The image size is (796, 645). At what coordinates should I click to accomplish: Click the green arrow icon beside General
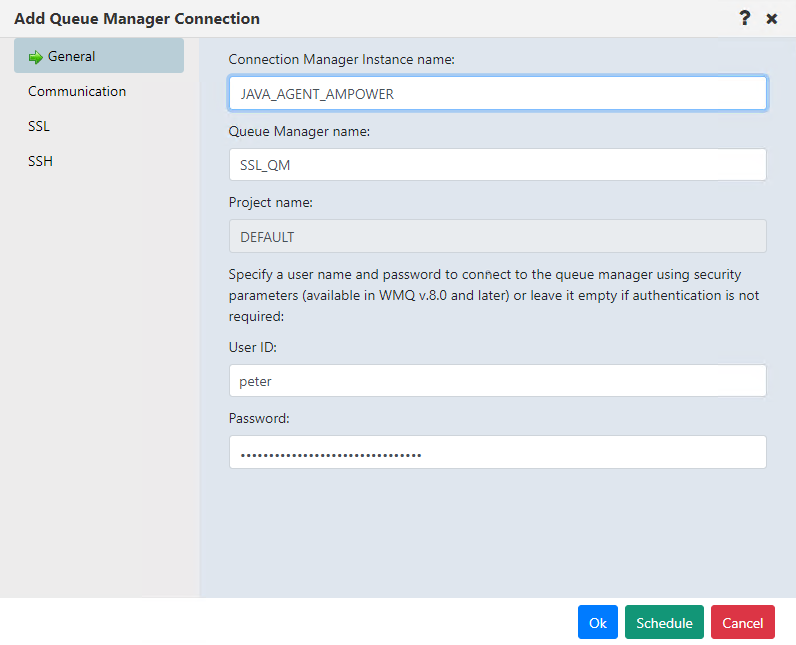[36, 57]
